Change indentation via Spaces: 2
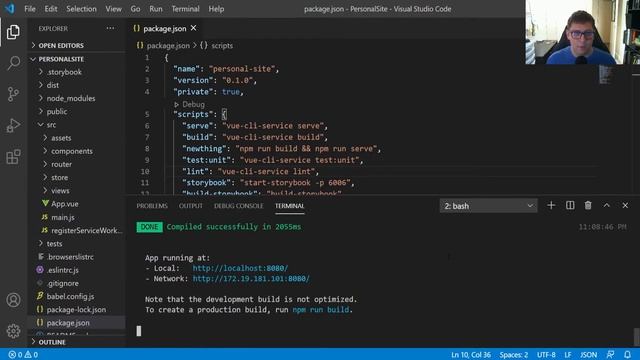This screenshot has width=640, height=360. [x=513, y=355]
